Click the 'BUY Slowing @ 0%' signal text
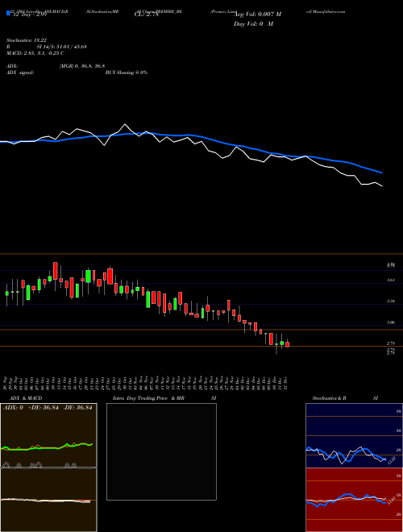The height and width of the screenshot is (532, 403). [127, 73]
